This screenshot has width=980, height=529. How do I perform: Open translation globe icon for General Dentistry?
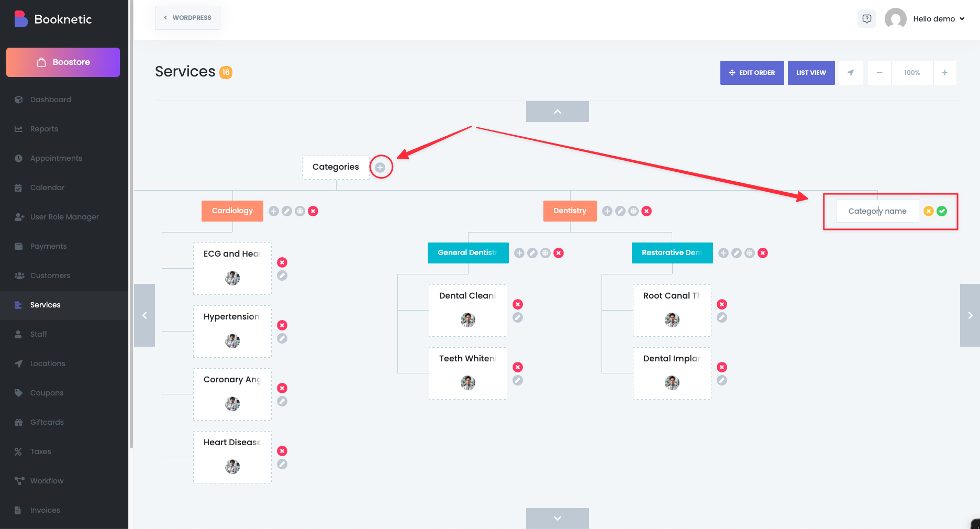click(x=545, y=253)
